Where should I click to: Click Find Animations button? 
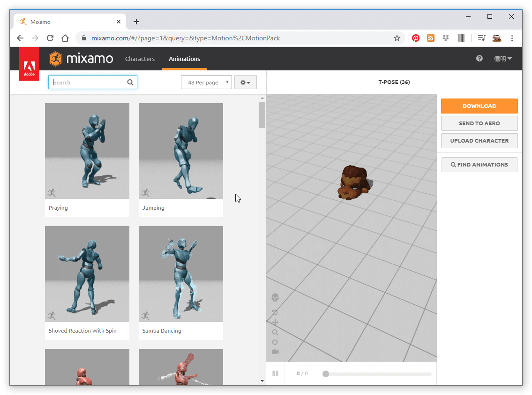479,165
